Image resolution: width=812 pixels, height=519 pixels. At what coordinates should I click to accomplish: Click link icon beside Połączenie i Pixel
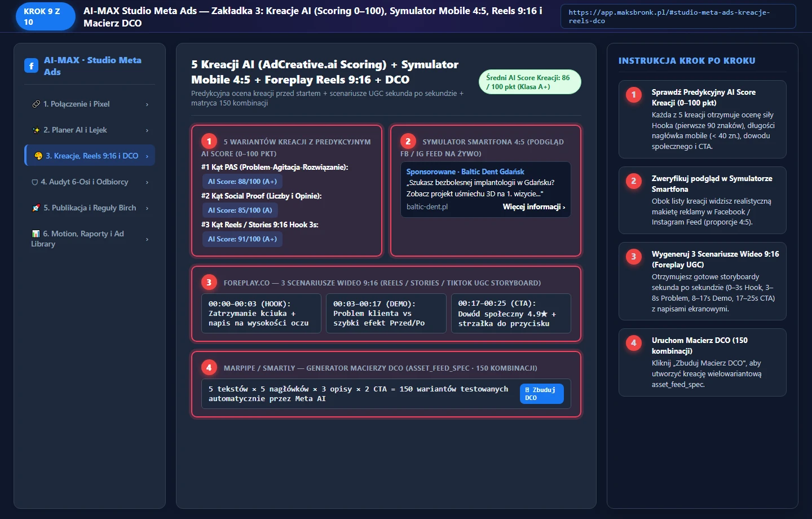coord(36,104)
